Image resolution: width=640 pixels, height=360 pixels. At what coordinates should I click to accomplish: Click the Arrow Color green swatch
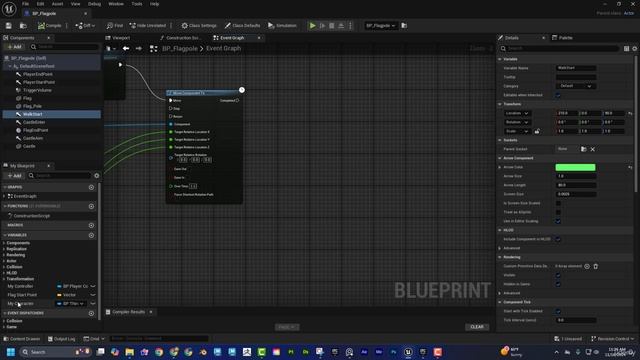click(x=575, y=167)
